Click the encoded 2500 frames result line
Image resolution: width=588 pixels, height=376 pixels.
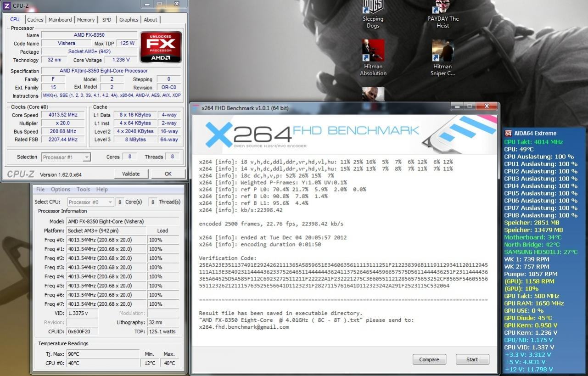point(271,224)
